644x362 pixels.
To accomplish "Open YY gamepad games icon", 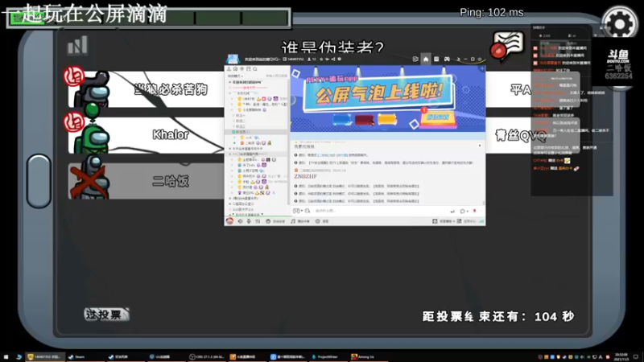I will pyautogui.click(x=447, y=59).
